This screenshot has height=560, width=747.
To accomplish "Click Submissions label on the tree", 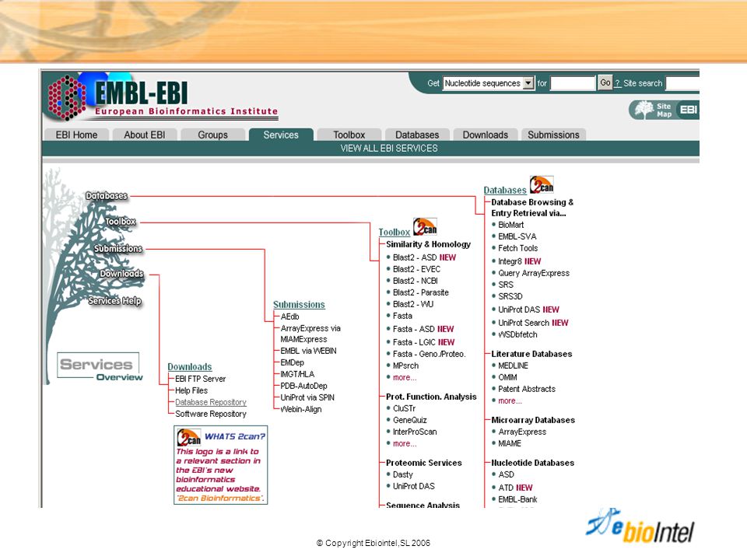I will [x=118, y=249].
